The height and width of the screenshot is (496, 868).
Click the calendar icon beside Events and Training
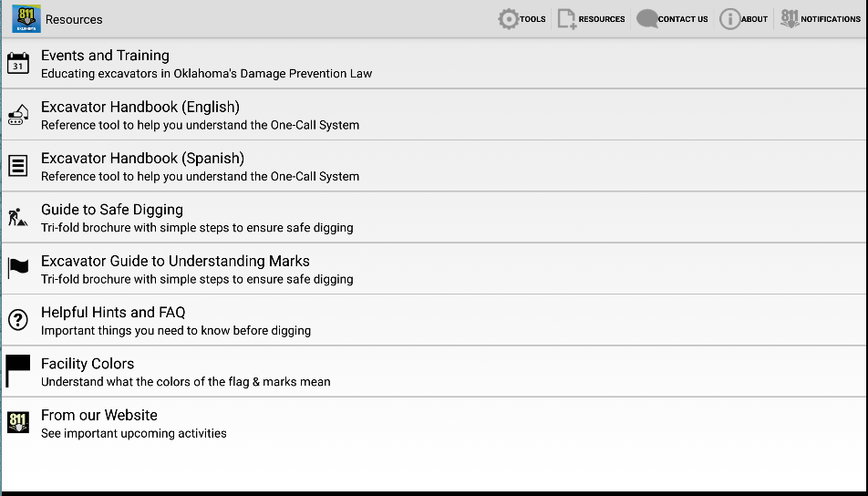coord(18,64)
